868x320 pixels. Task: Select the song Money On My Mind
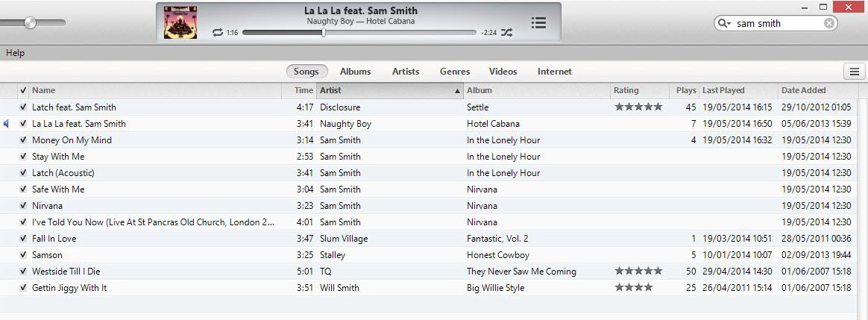72,140
